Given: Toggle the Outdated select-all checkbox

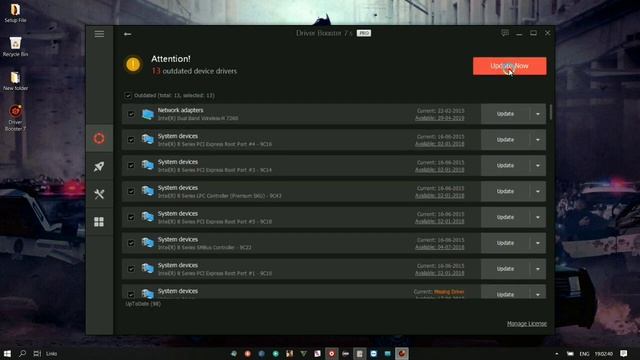Looking at the screenshot, I should click(x=128, y=96).
